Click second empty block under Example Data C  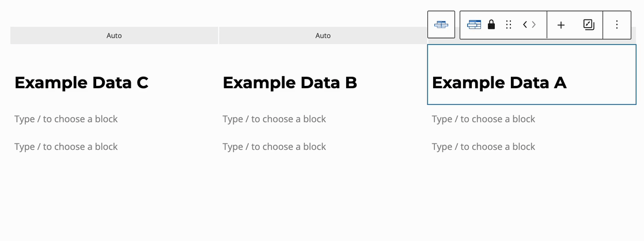[66, 147]
